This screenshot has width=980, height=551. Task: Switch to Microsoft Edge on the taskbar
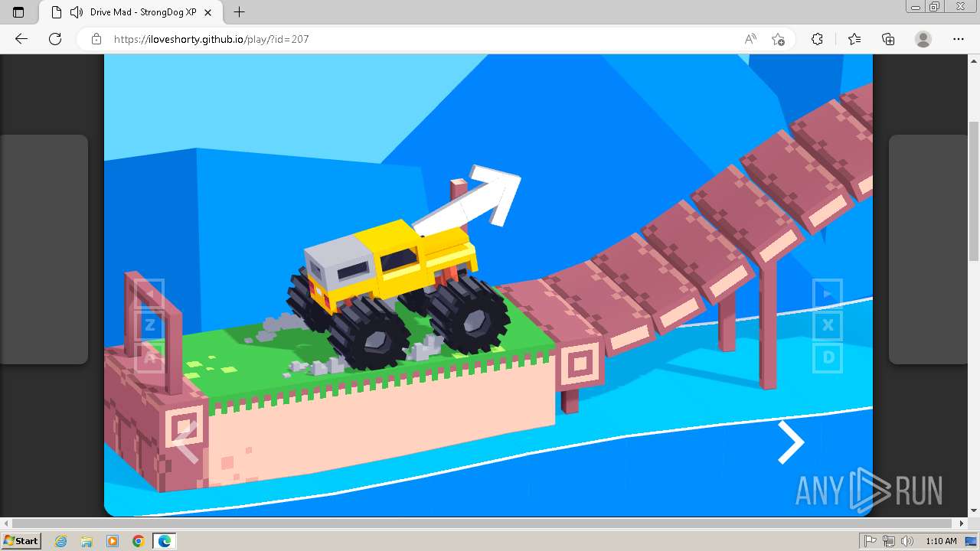pyautogui.click(x=165, y=541)
